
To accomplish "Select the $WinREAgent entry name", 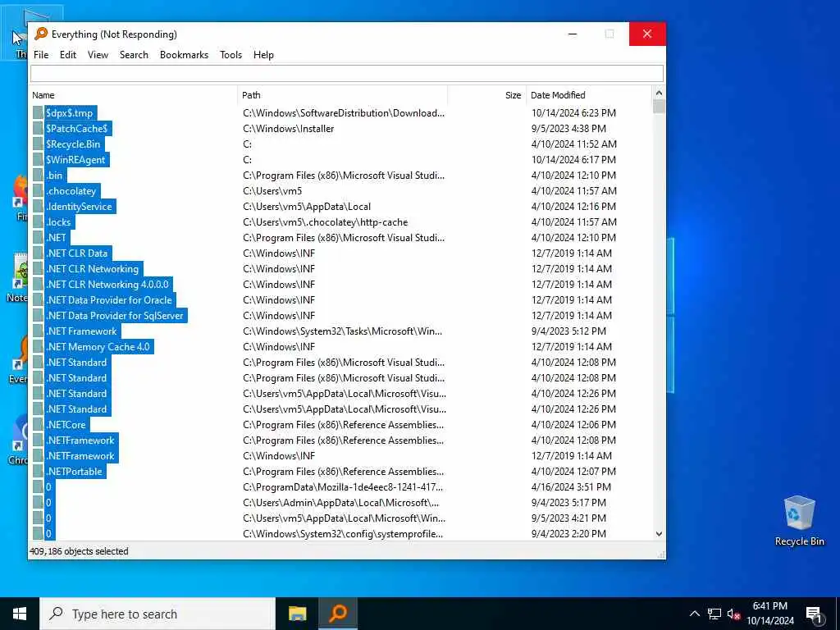I will [75, 160].
